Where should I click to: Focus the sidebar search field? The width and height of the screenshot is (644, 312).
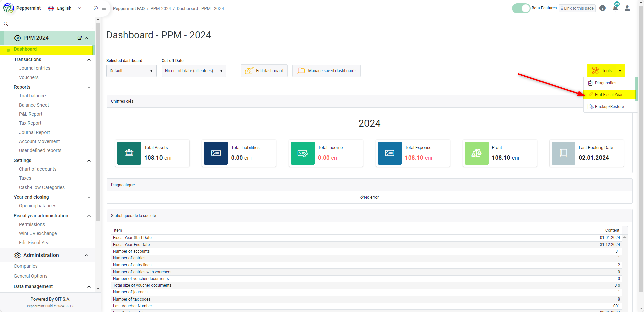click(x=48, y=24)
